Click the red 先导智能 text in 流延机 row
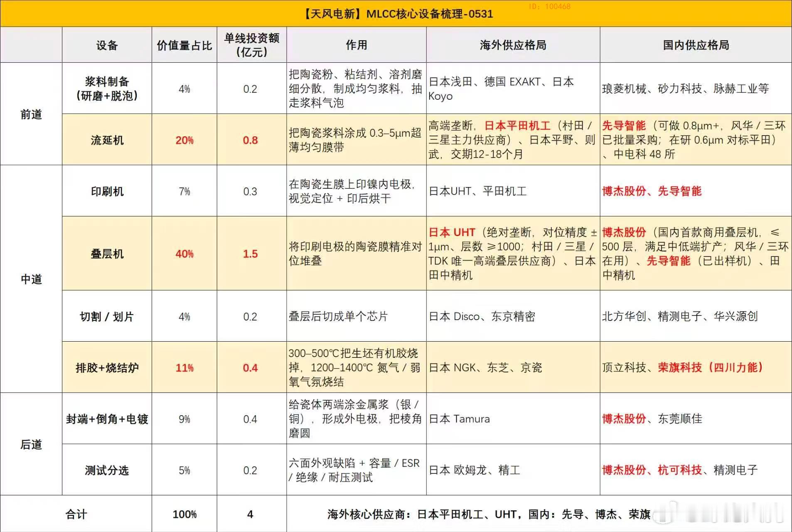This screenshot has width=792, height=532. click(x=624, y=126)
